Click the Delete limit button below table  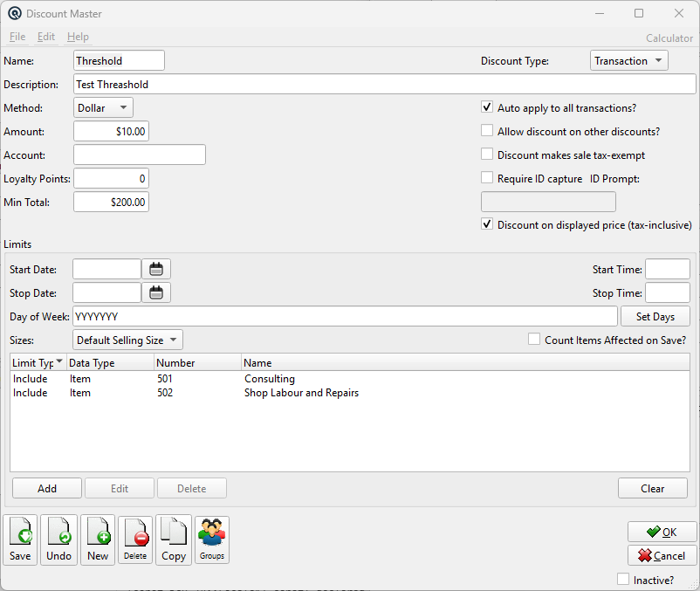192,488
